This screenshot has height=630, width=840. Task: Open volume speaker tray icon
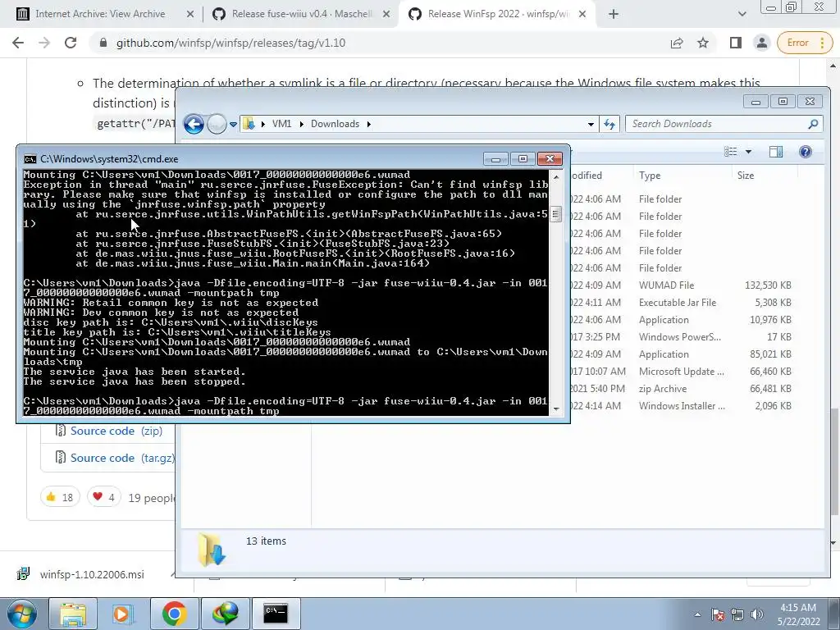[x=756, y=614]
